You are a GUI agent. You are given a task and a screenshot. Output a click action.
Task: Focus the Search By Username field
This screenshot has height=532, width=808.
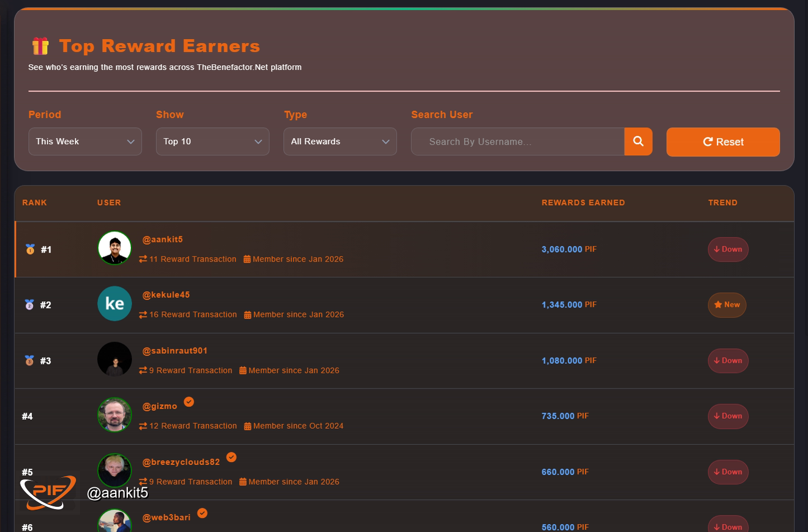pos(518,141)
